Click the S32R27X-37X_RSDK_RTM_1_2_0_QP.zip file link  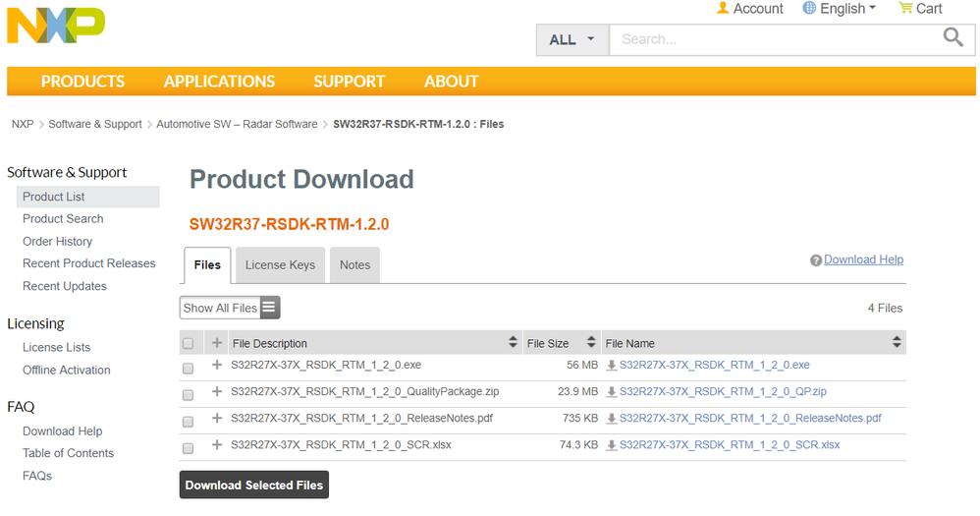tap(723, 391)
